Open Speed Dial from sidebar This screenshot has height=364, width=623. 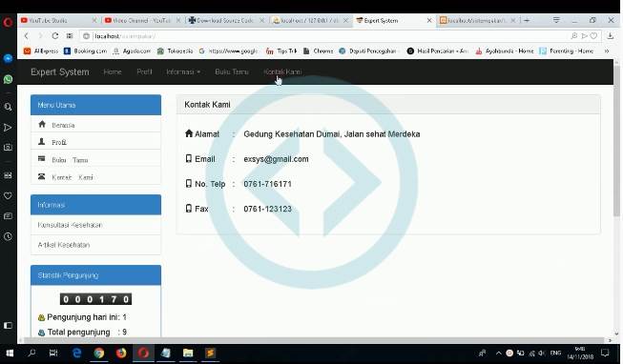click(8, 175)
